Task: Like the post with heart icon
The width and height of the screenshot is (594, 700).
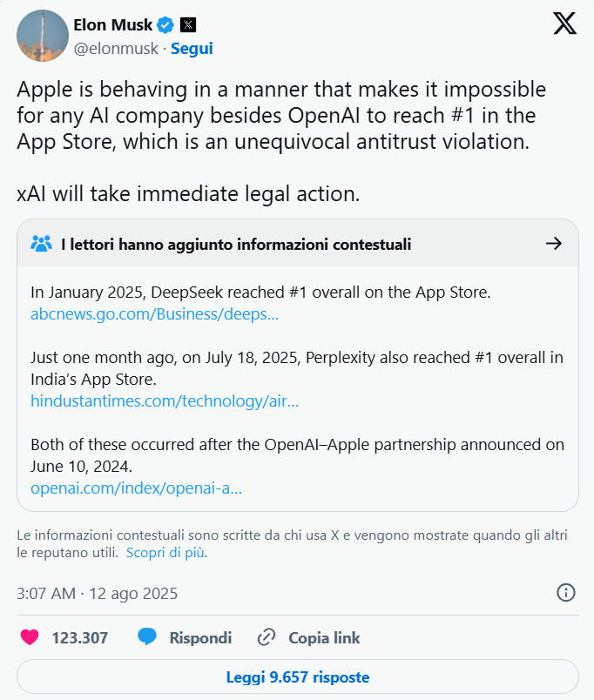Action: click(30, 637)
